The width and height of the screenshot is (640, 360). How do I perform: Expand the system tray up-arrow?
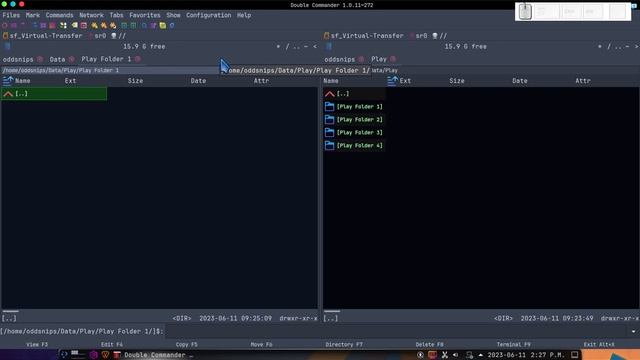(480, 355)
